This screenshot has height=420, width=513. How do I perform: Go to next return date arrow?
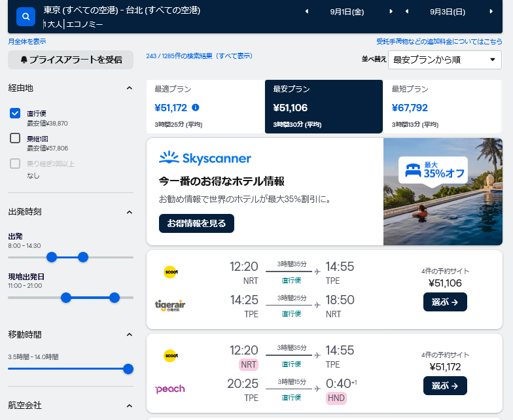pos(491,12)
